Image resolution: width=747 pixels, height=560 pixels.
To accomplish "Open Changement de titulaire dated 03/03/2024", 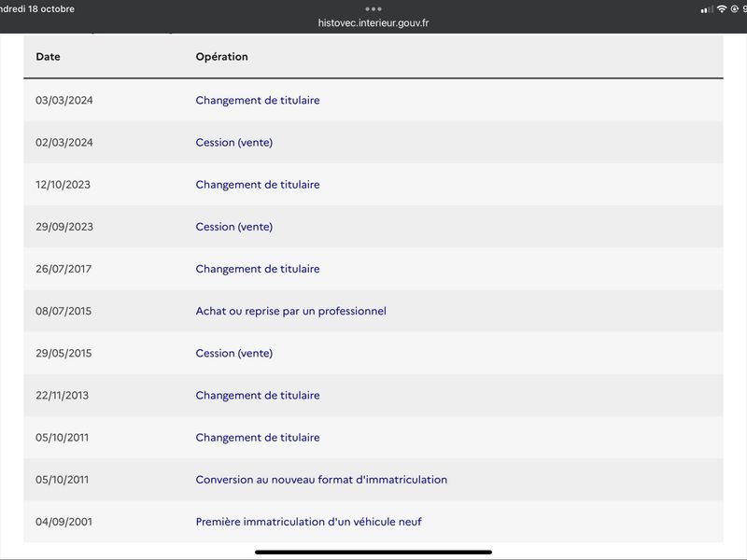I will 258,101.
